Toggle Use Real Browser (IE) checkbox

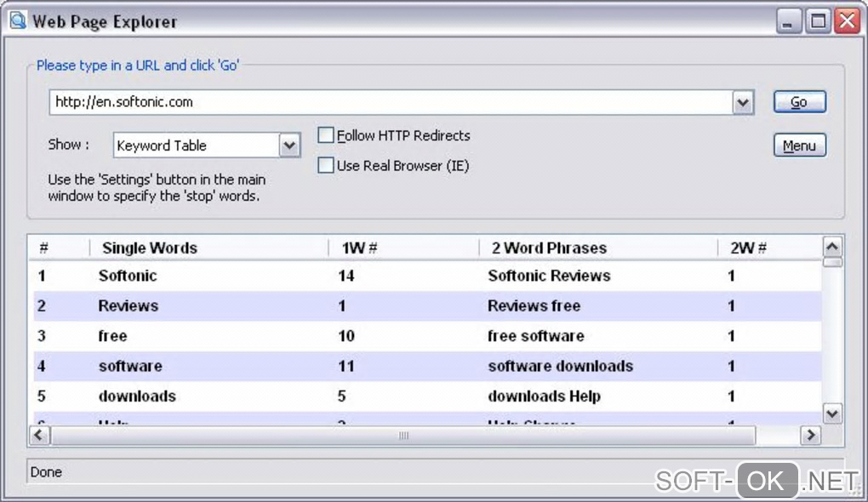pos(326,166)
